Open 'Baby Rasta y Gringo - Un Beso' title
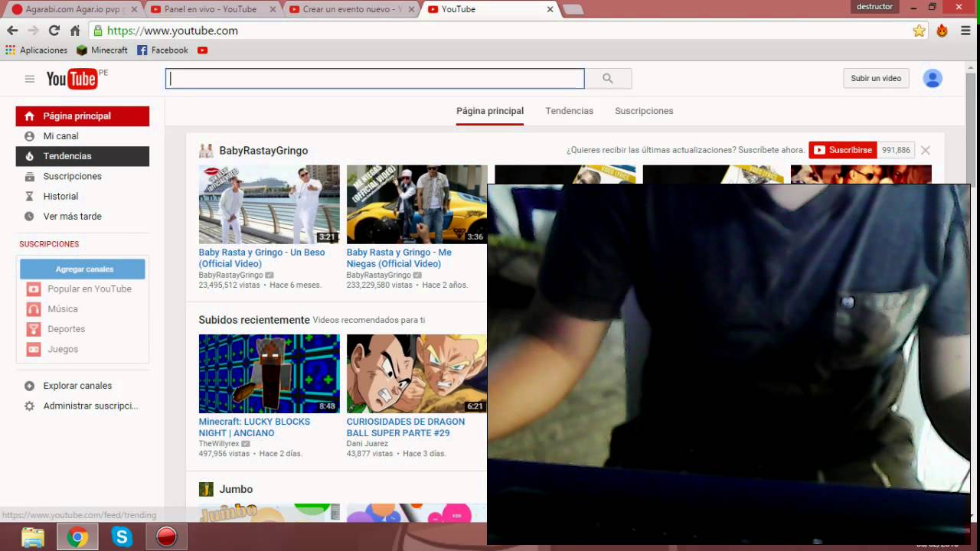The image size is (980, 551). pyautogui.click(x=262, y=258)
